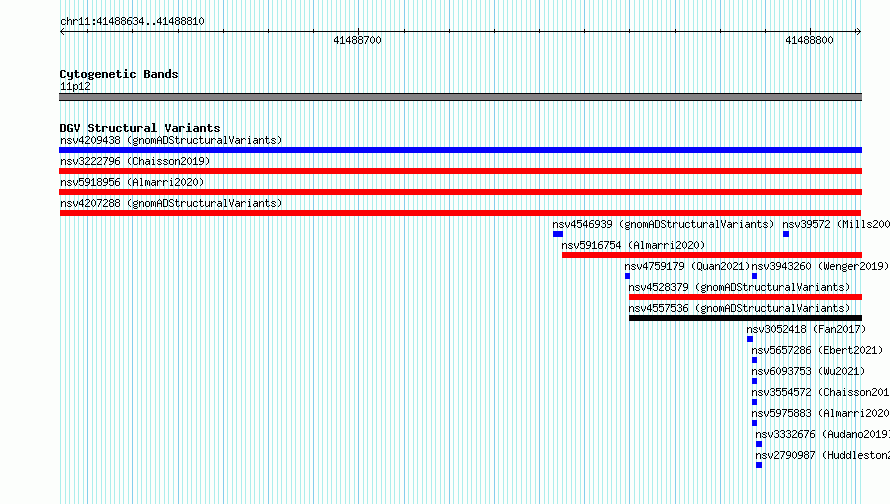
Task: Click the nsv3052418 (Fan2017) label
Action: click(x=806, y=329)
